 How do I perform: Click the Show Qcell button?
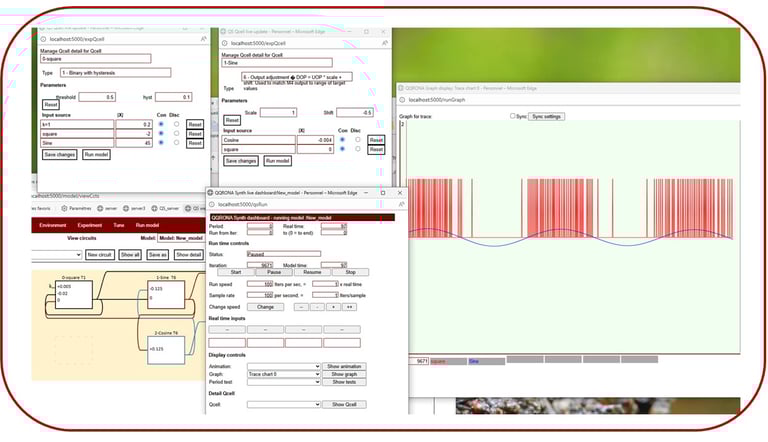point(344,405)
